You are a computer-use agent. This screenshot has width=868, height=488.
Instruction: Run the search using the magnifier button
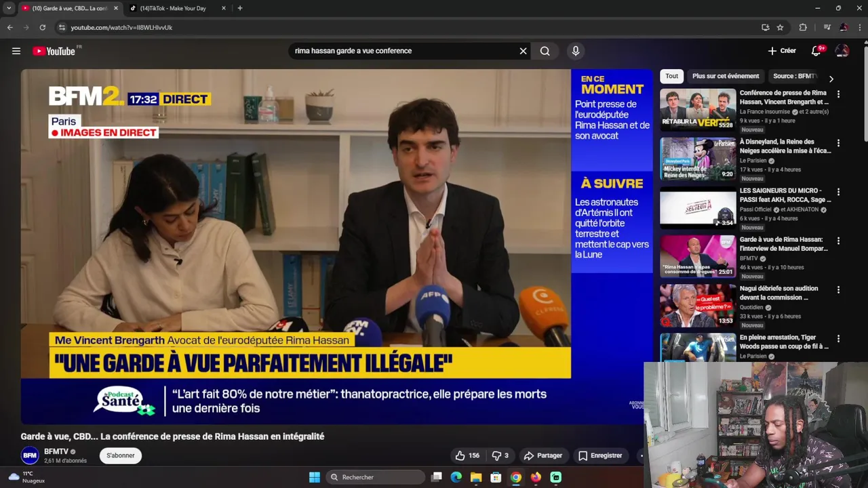click(x=545, y=51)
